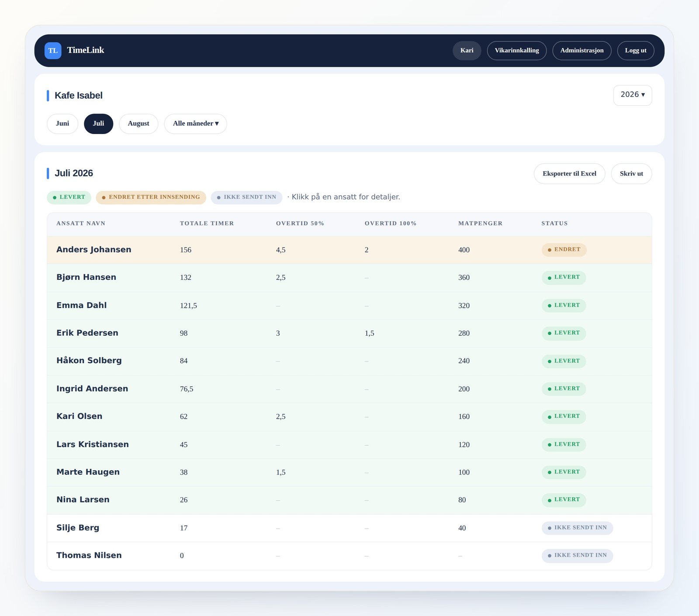699x616 pixels.
Task: Click Thomas Nilsen's Ikke sendt inn badge
Action: [577, 556]
